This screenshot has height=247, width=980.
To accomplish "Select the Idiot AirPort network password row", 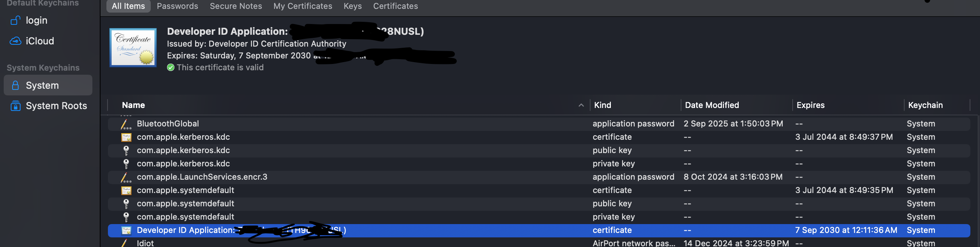I will [x=539, y=243].
